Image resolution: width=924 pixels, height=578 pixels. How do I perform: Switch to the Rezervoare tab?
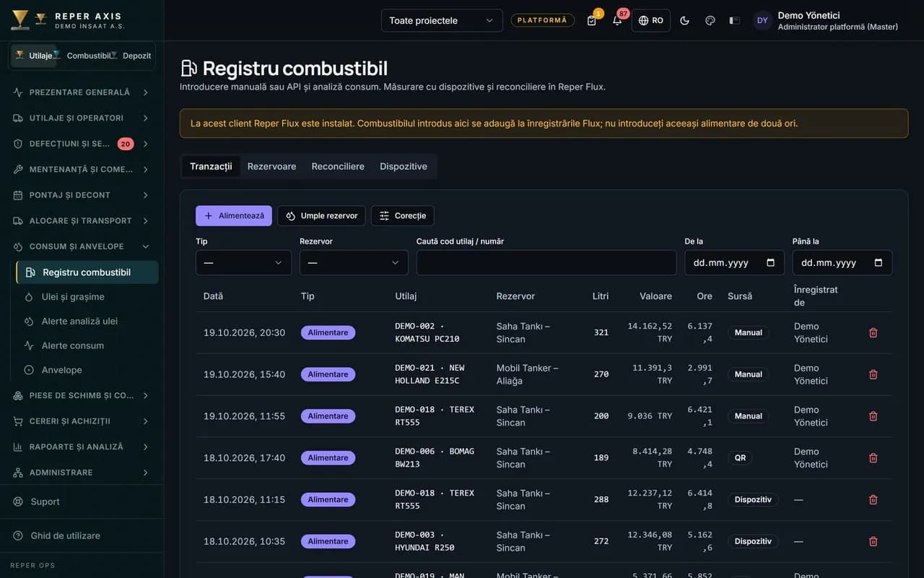[x=271, y=166]
